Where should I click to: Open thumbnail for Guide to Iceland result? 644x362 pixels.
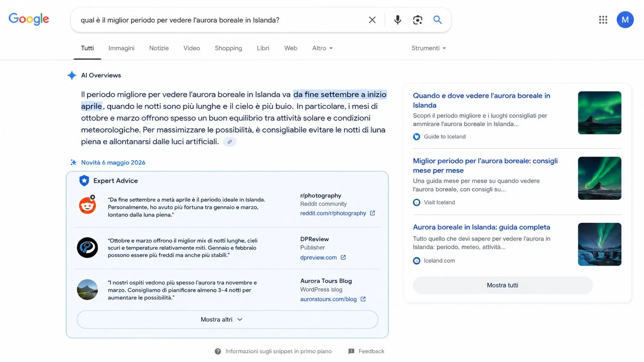click(x=600, y=113)
